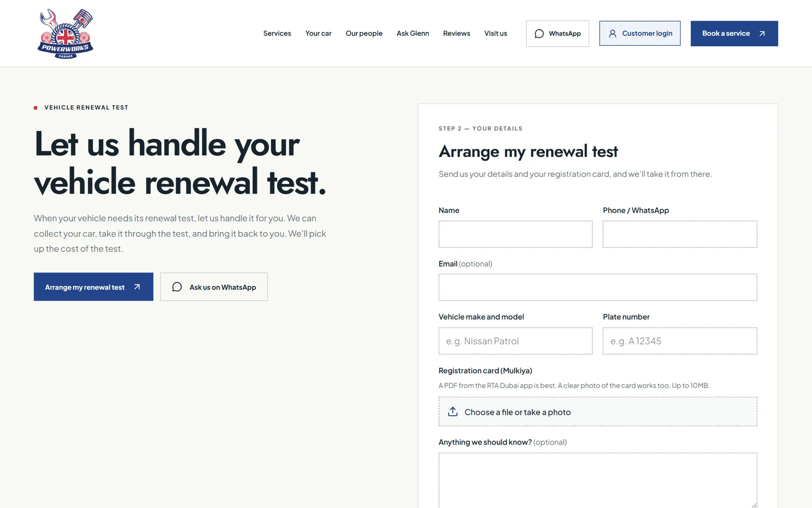Click the Vehicle make and model field
Image resolution: width=812 pixels, height=508 pixels.
coord(515,341)
